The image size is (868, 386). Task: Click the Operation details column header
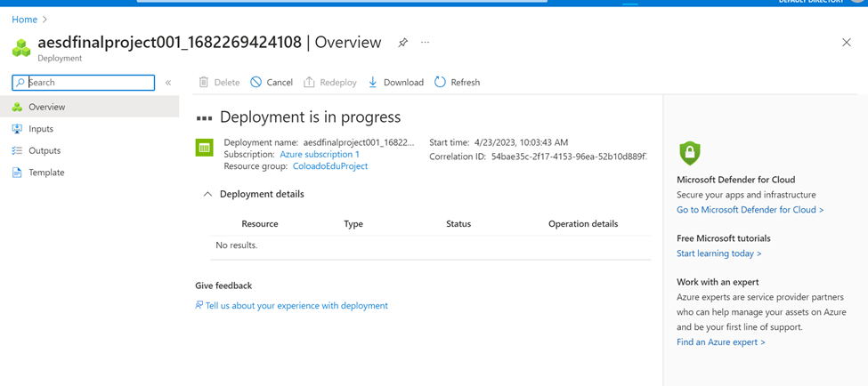click(x=583, y=224)
